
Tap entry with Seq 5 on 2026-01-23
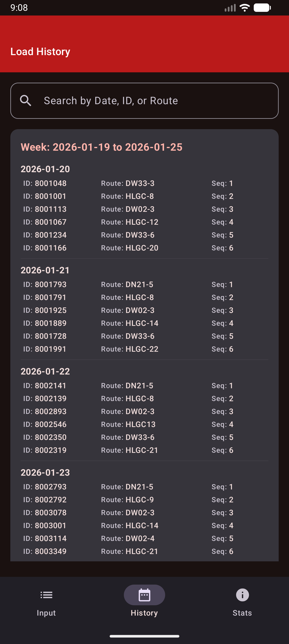[127, 539]
